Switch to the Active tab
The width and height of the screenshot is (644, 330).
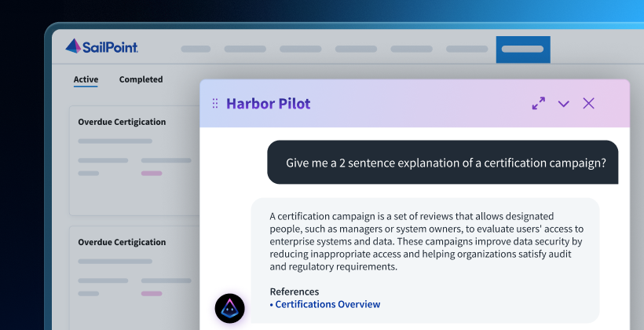point(86,79)
